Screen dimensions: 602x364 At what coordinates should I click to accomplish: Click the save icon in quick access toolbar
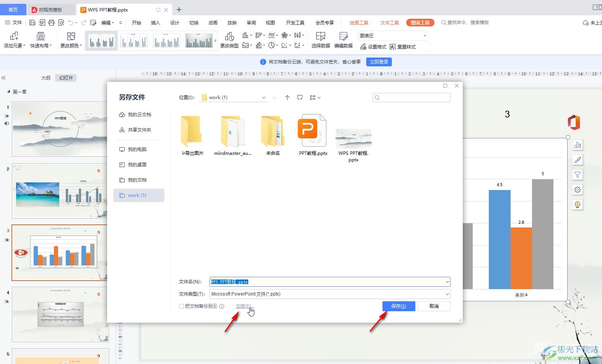point(32,23)
